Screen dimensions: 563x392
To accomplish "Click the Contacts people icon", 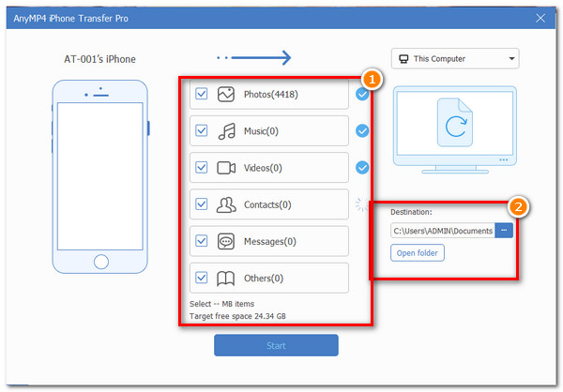I will [225, 204].
